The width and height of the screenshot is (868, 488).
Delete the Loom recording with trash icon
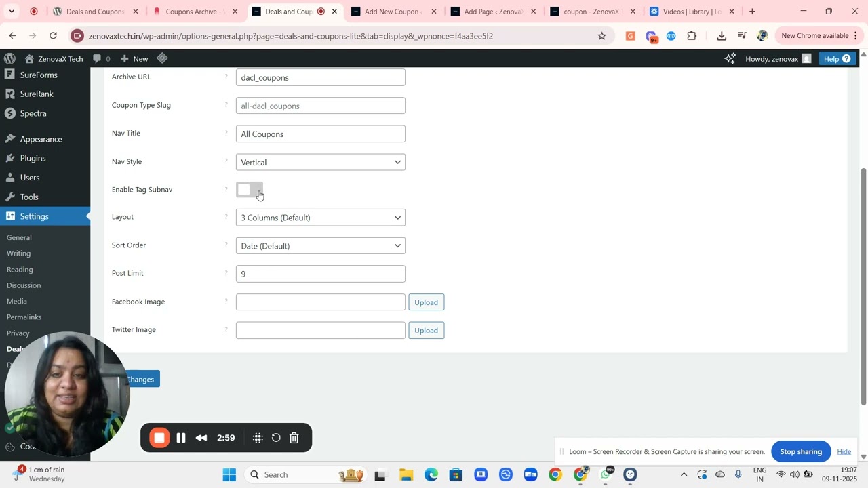click(x=294, y=438)
